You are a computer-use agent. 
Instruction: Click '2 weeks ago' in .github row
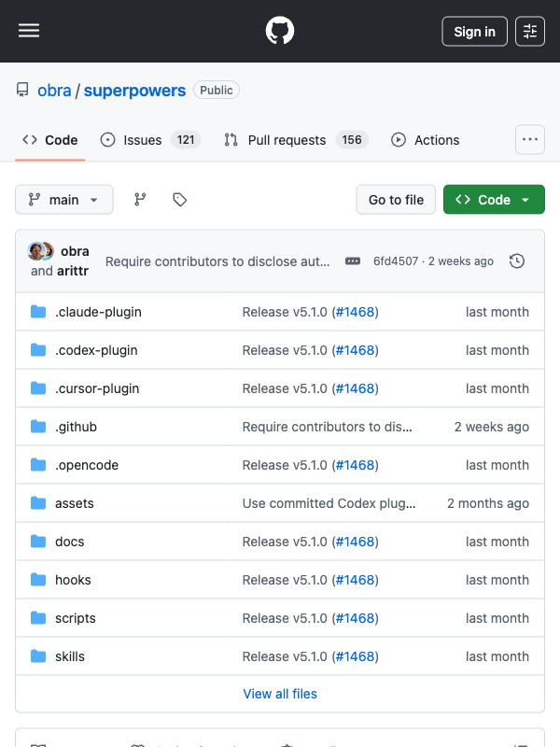point(492,427)
